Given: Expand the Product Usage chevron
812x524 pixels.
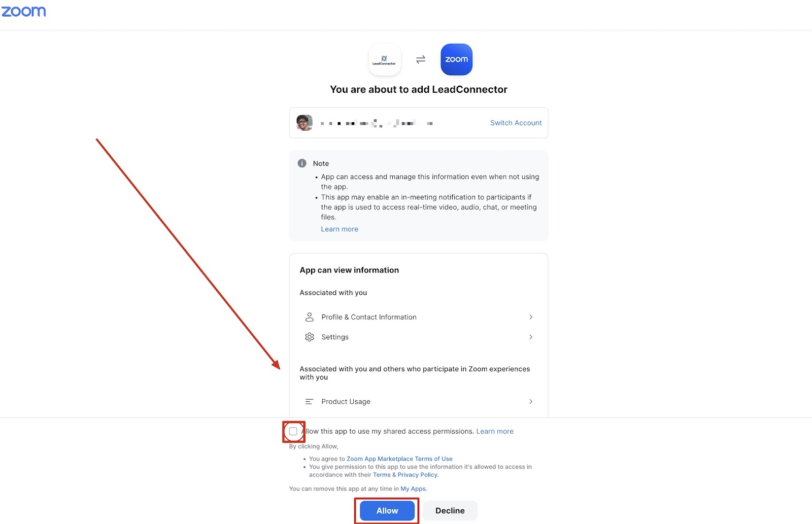Looking at the screenshot, I should pyautogui.click(x=531, y=401).
